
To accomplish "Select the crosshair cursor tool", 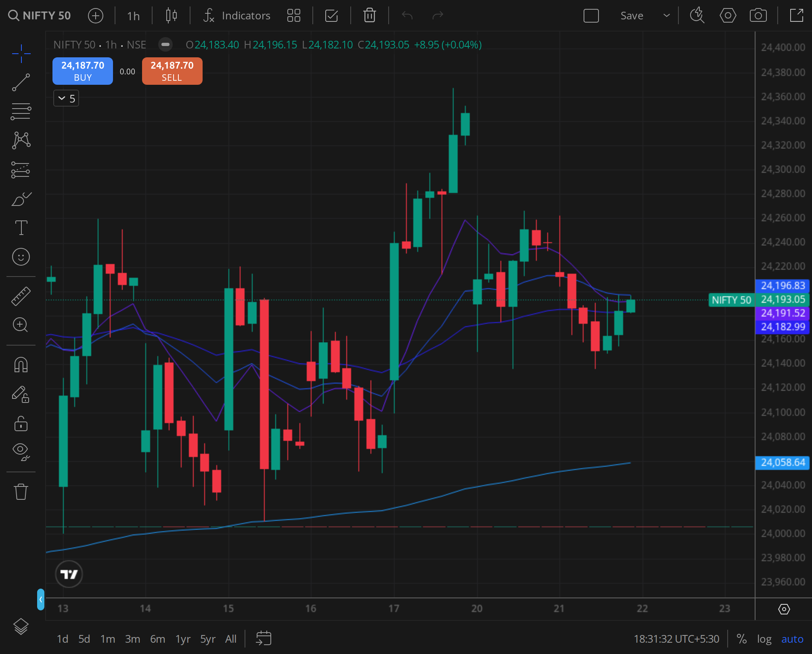I will coord(21,53).
